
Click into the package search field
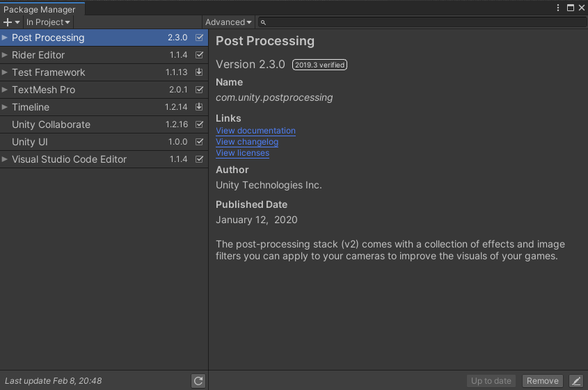422,22
